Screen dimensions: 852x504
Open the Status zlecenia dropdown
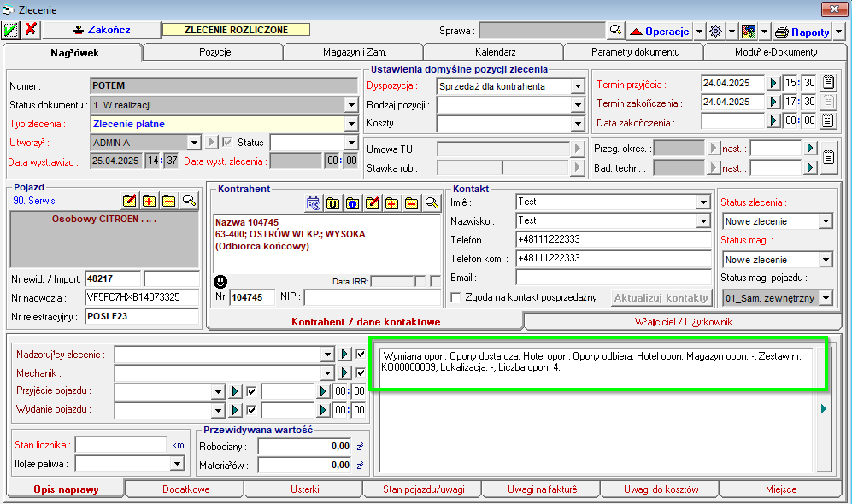tap(825, 221)
